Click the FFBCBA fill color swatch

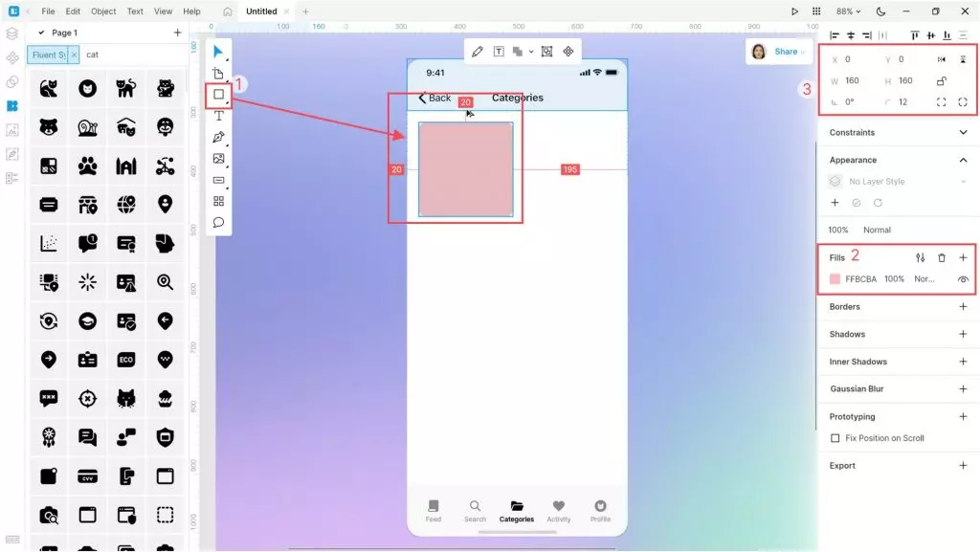pos(835,279)
